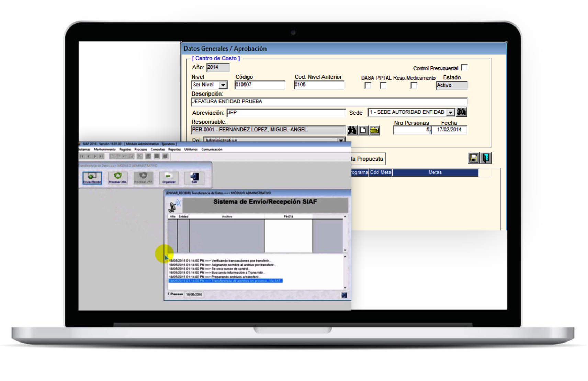Click file grid scrollbar up arrow
The image size is (588, 381).
345,217
